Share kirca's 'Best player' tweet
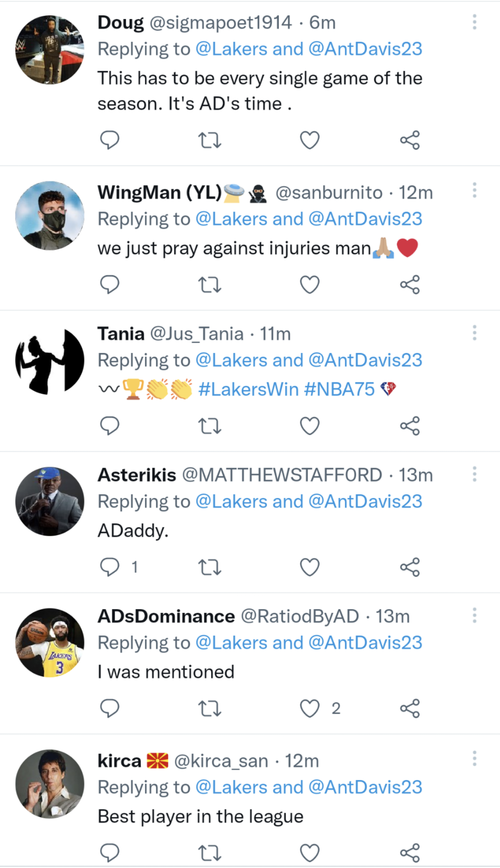The image size is (500, 868). click(x=411, y=852)
